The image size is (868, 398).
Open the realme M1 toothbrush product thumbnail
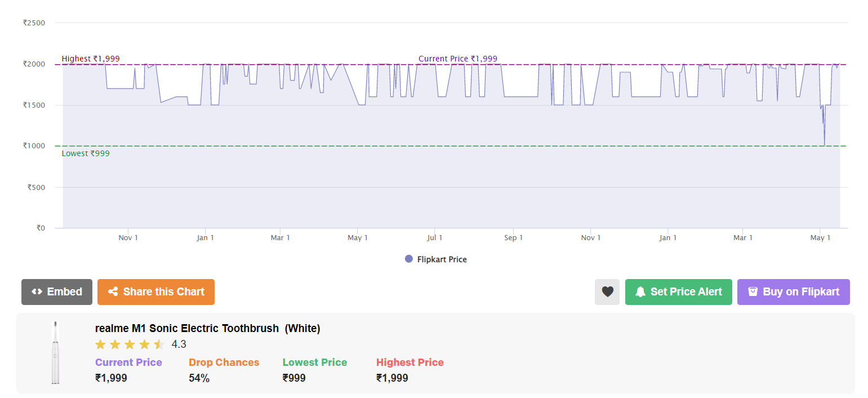tap(55, 353)
